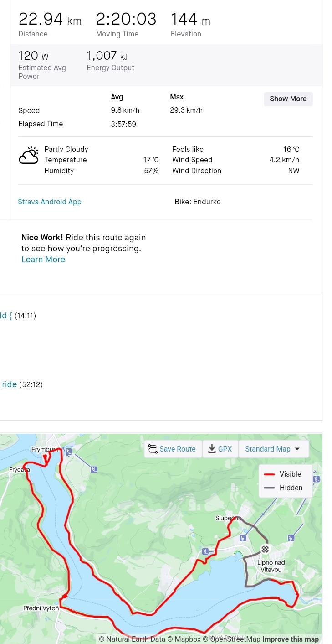Click the Improve this map link
The image size is (332, 644).
pyautogui.click(x=291, y=639)
